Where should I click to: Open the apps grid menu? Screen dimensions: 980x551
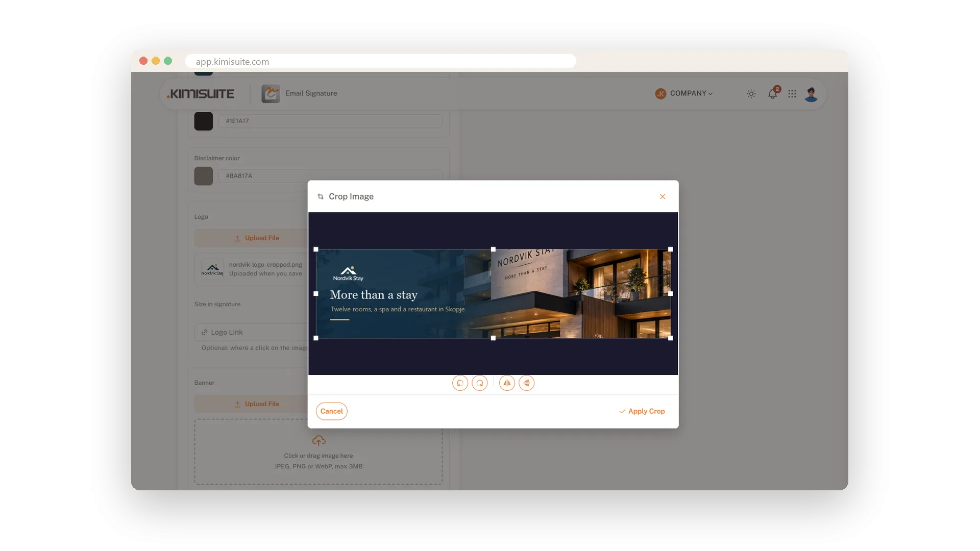(x=792, y=94)
